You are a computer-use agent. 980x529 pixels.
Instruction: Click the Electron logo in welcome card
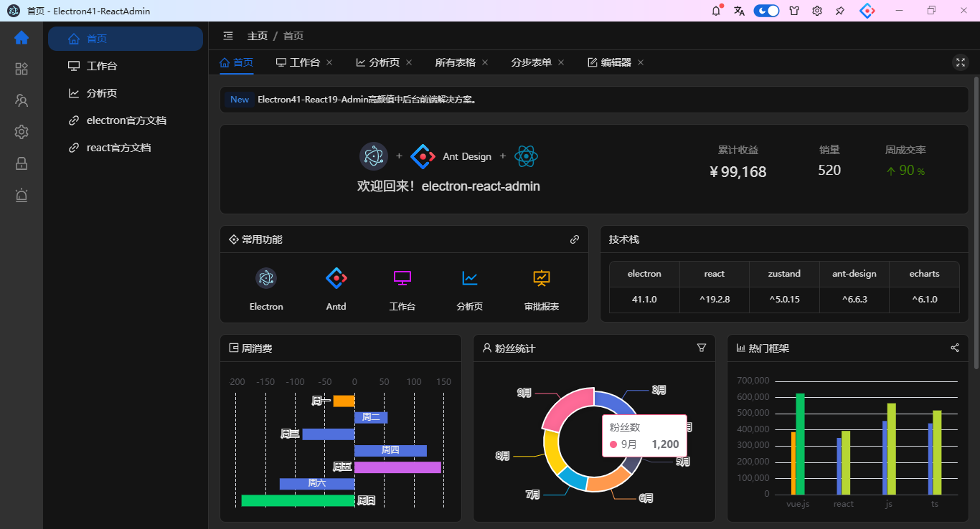(374, 156)
